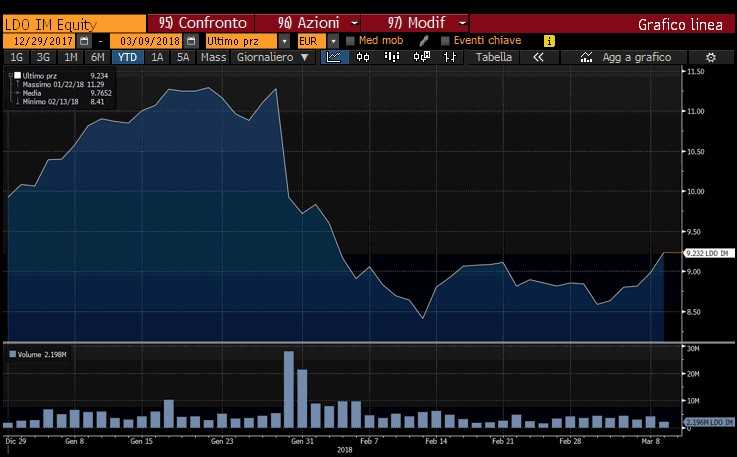737x457 pixels.
Task: Expand the Azioni menu arrow
Action: point(355,23)
